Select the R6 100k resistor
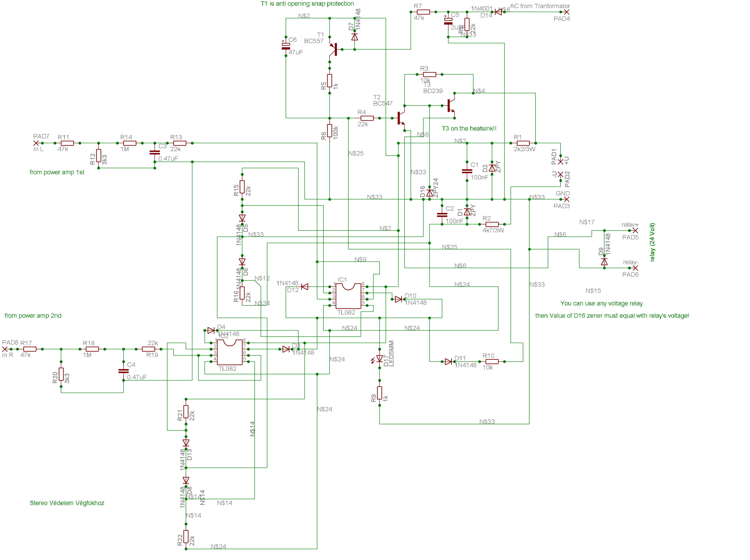This screenshot has height=560, width=750. coord(330,131)
